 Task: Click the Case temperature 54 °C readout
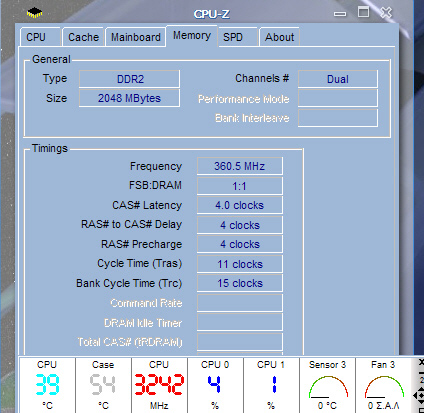[x=103, y=385]
